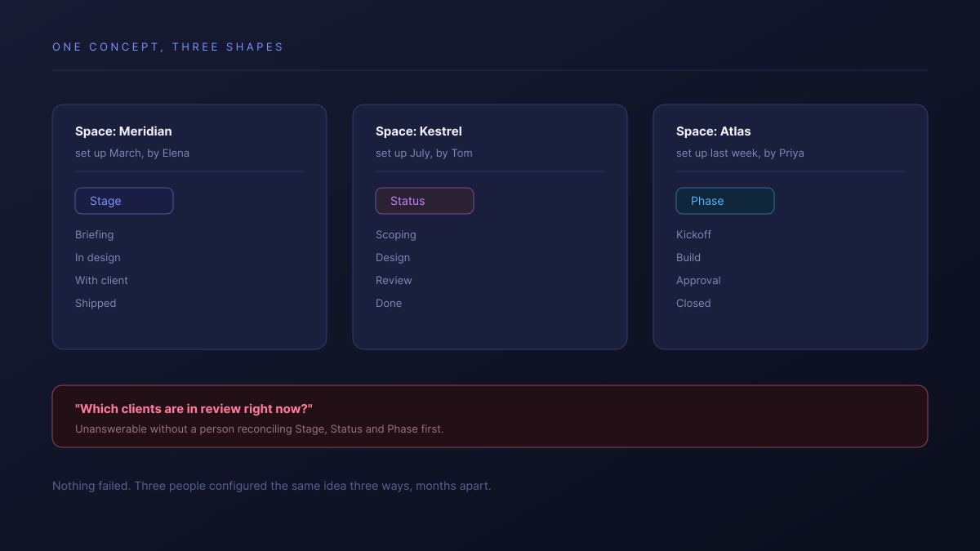Screen dimensions: 980x551
Task: Select the Approval value in Atlas
Action: [698, 281]
